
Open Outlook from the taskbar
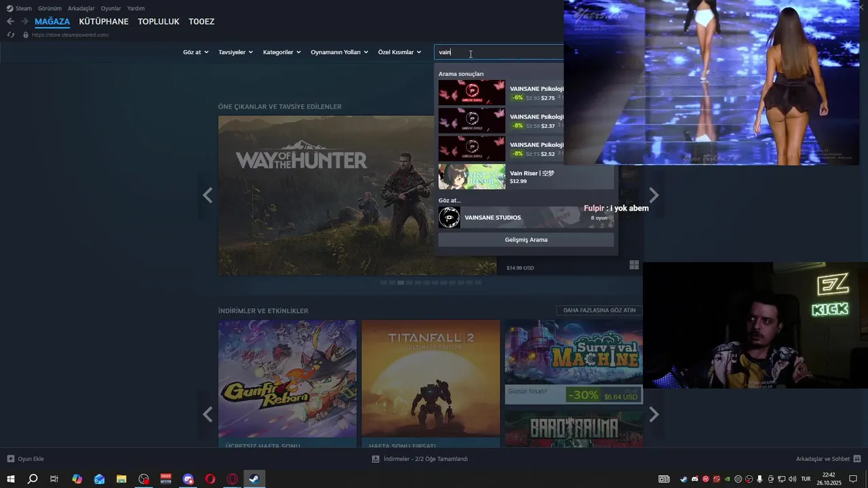[100, 479]
